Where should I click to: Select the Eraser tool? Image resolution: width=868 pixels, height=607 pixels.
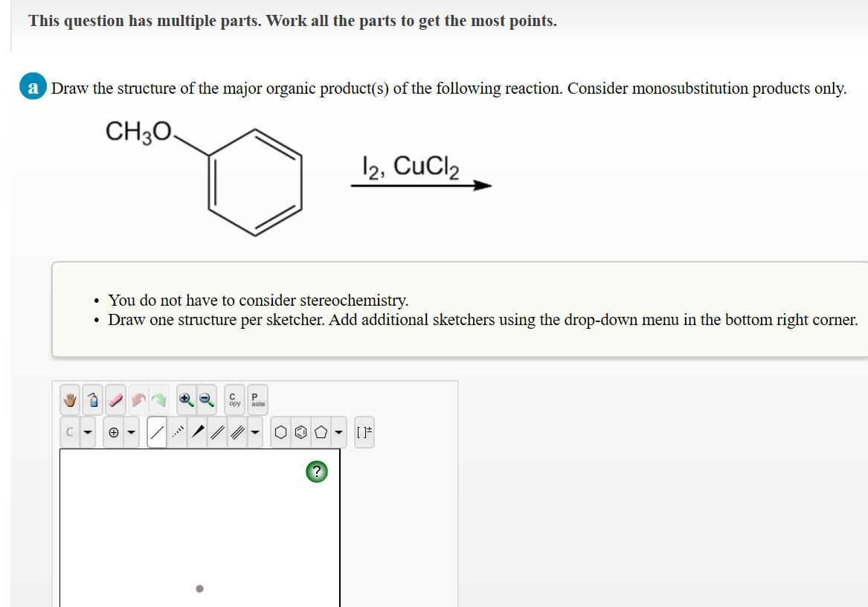point(114,399)
